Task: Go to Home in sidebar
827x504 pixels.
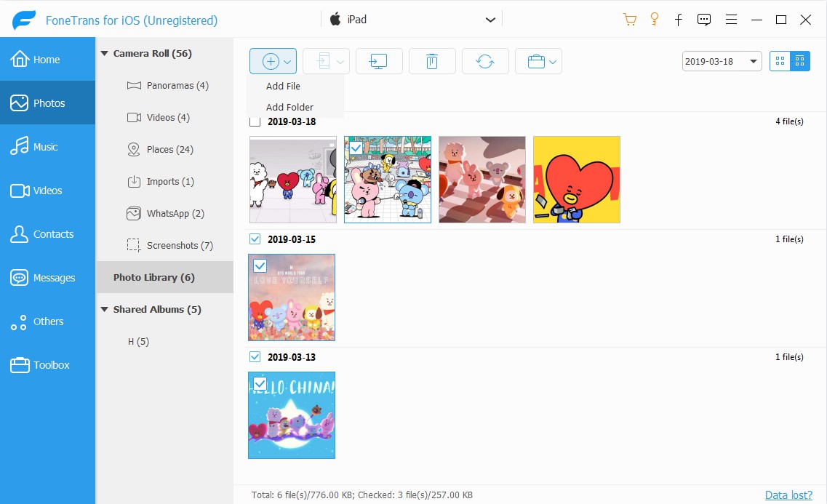Action: pos(47,59)
